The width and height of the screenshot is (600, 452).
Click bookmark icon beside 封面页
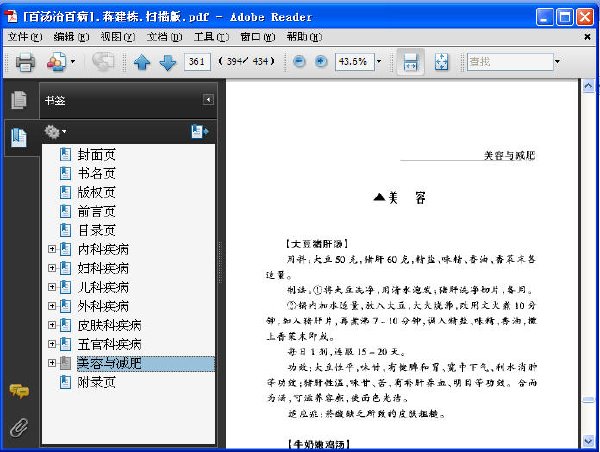tap(65, 154)
